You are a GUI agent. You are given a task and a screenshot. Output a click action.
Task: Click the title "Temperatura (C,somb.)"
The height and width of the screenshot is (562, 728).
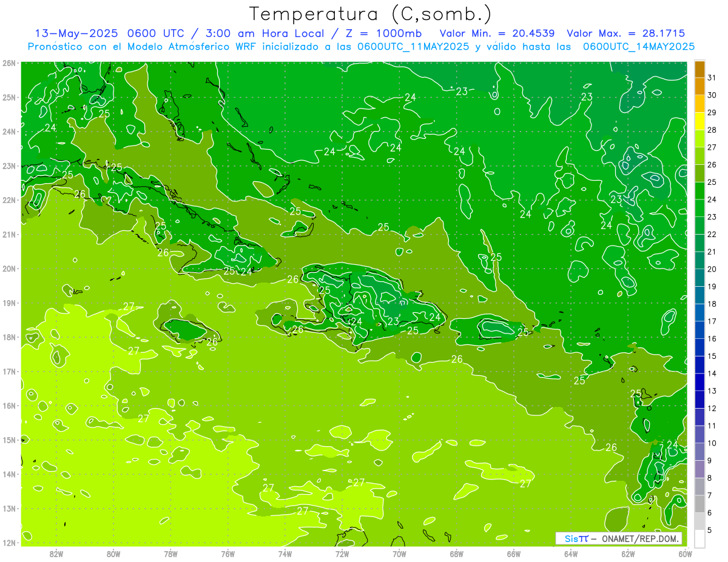pyautogui.click(x=371, y=14)
